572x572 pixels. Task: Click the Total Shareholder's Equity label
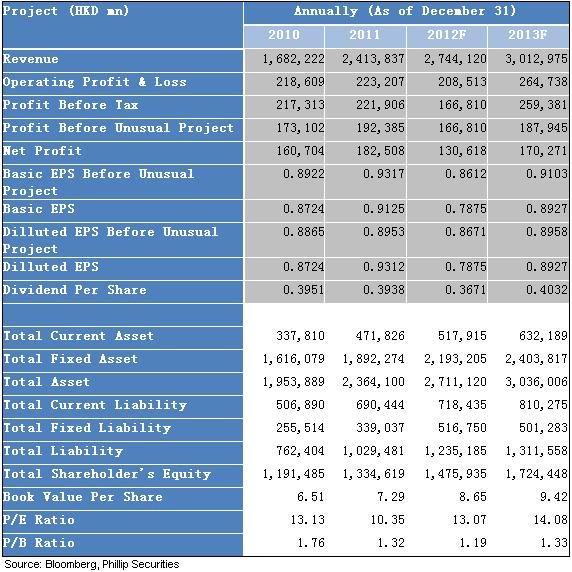click(107, 474)
